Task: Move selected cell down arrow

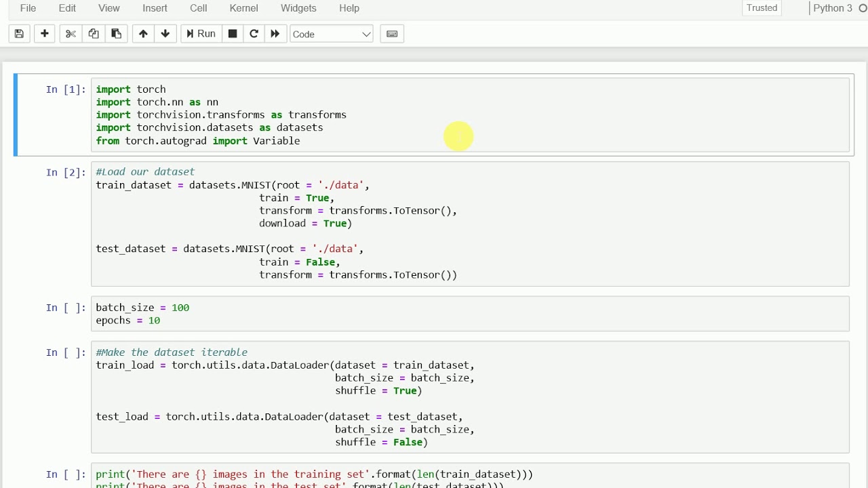Action: tap(165, 34)
